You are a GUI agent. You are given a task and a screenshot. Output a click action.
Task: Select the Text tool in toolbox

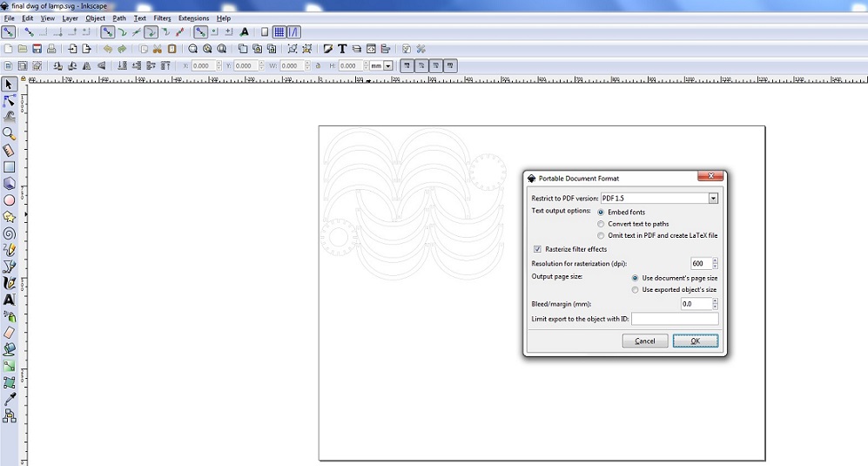[9, 300]
